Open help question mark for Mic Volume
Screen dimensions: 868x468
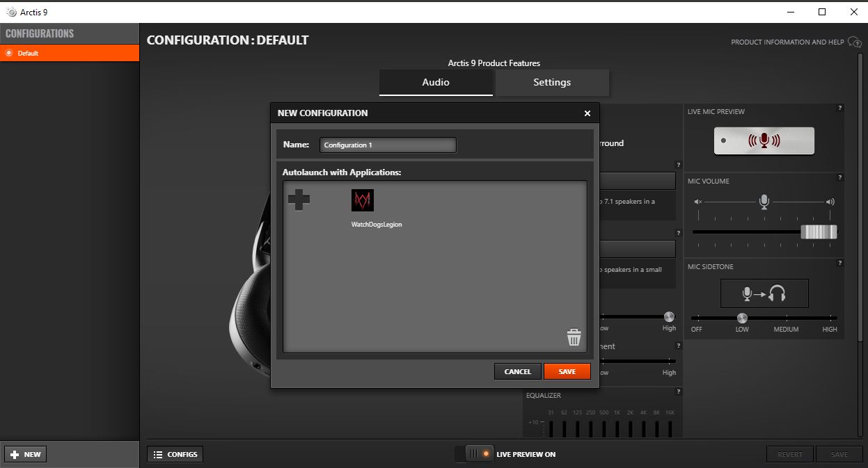(840, 177)
